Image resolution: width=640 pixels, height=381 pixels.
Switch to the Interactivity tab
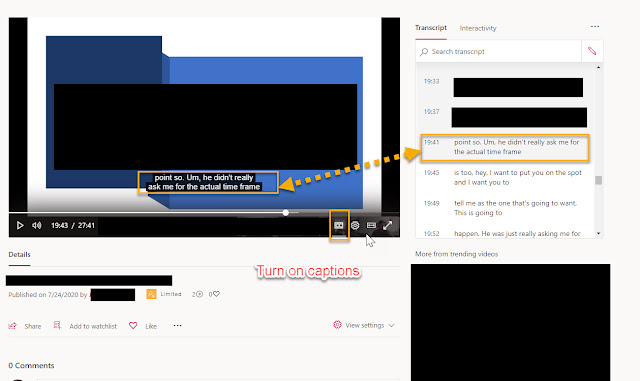point(478,28)
